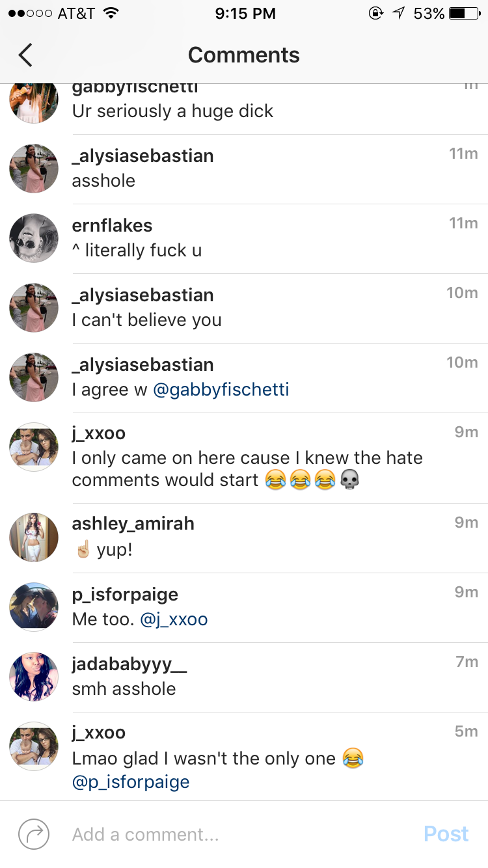
Task: Open the ashley_amirah username
Action: 133,524
